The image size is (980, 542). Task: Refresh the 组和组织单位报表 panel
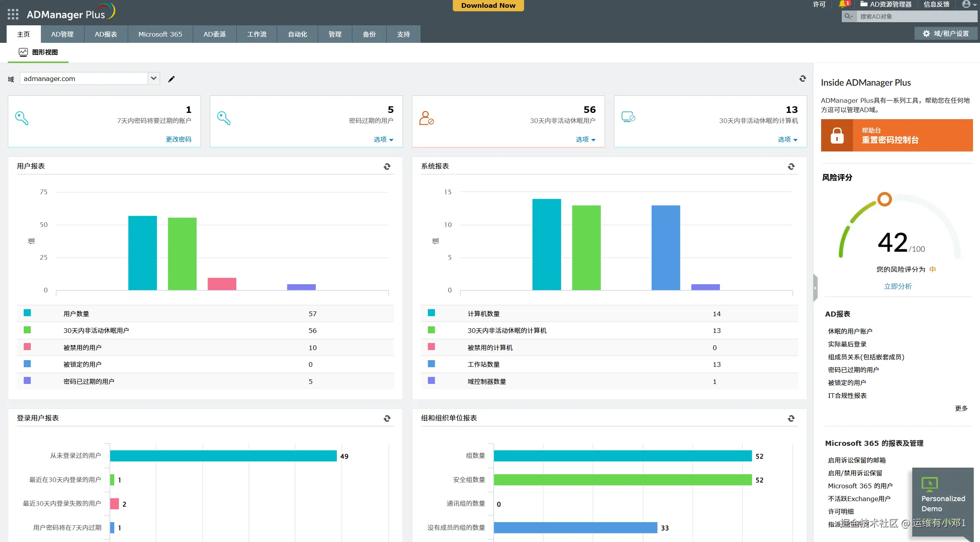click(x=791, y=419)
